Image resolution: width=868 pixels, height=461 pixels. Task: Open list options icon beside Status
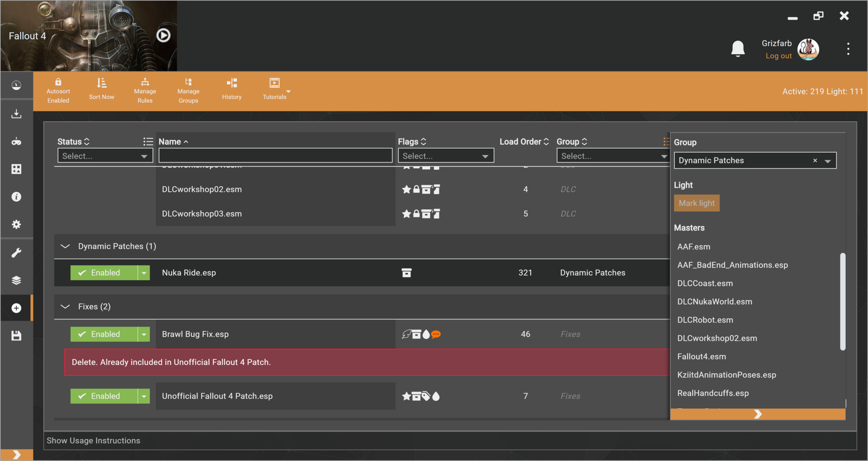[148, 141]
